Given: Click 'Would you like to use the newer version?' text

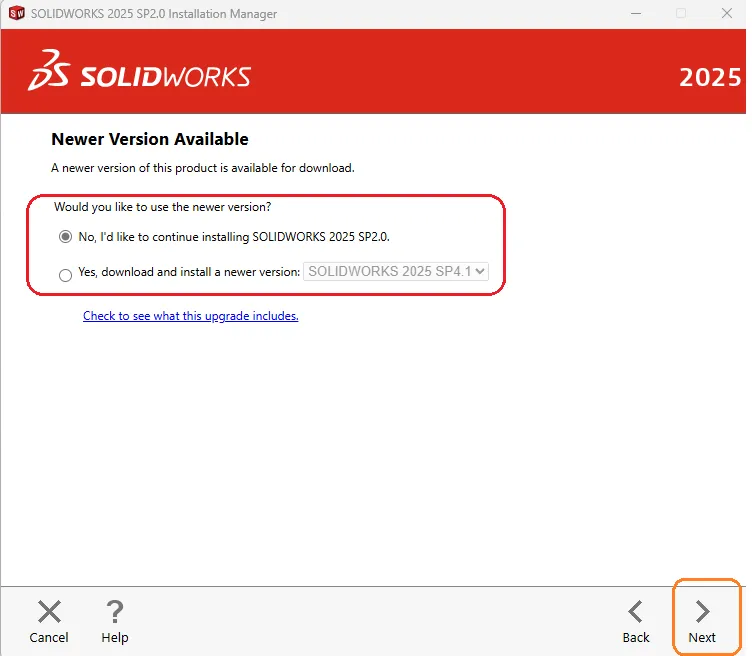Looking at the screenshot, I should 163,207.
